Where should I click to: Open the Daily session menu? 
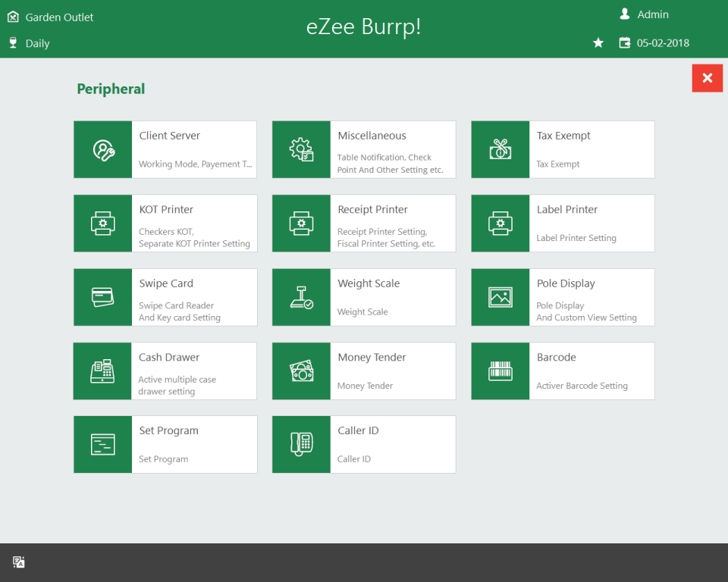[29, 43]
